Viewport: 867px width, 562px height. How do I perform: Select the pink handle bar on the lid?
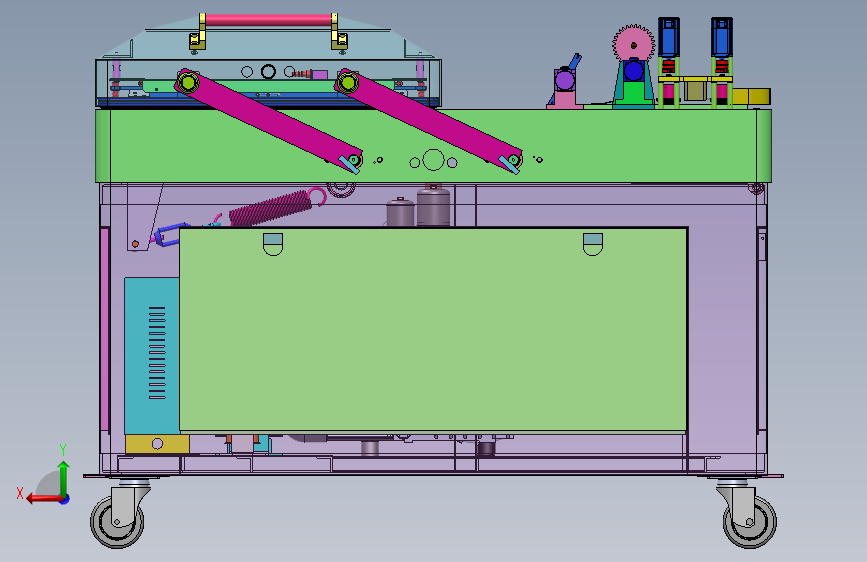269,20
